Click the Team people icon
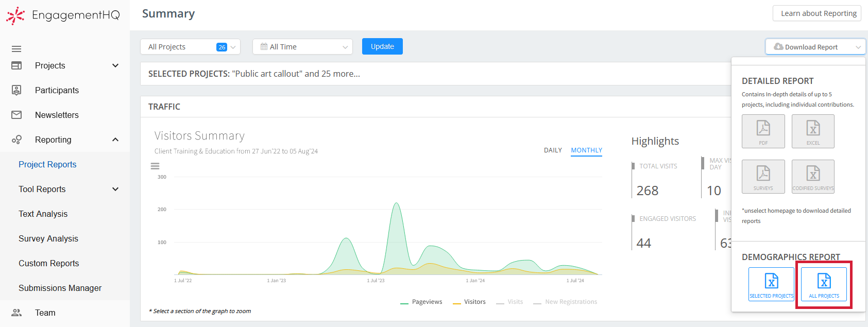The height and width of the screenshot is (327, 868). [x=16, y=313]
